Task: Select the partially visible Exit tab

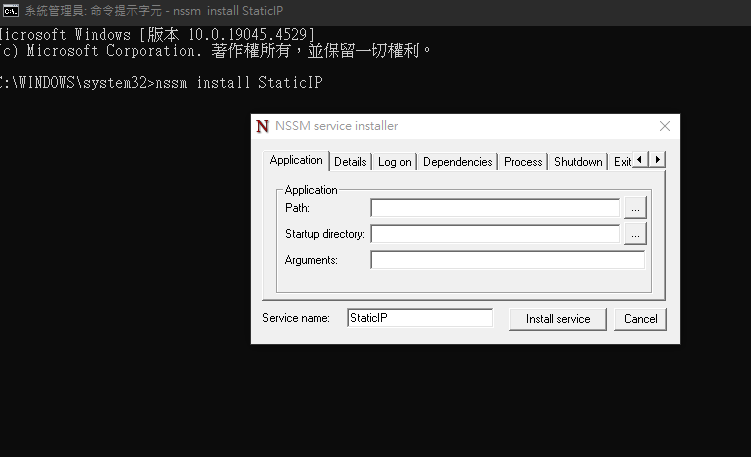Action: pyautogui.click(x=622, y=162)
